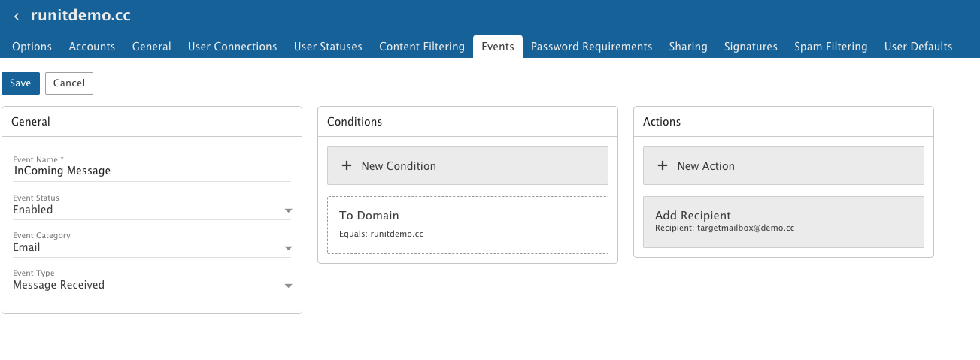Open the Add Recipient action card
Viewport: 980px width, 360px height.
click(783, 222)
